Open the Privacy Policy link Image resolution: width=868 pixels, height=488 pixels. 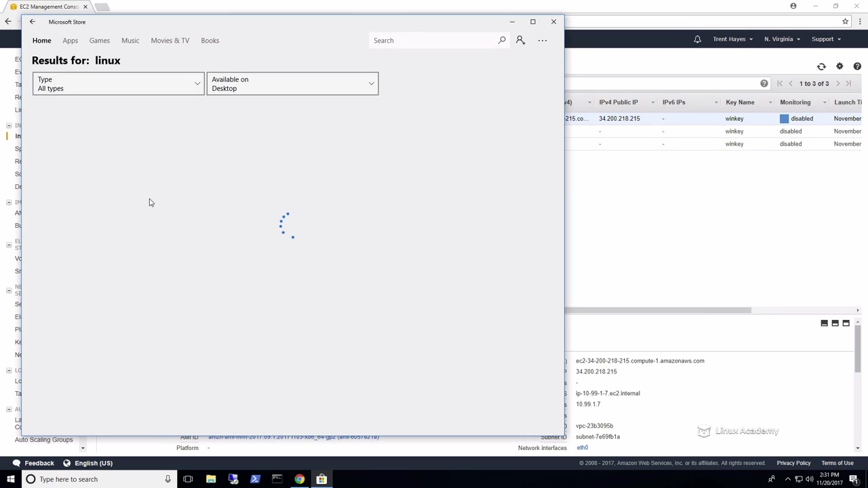[793, 463]
